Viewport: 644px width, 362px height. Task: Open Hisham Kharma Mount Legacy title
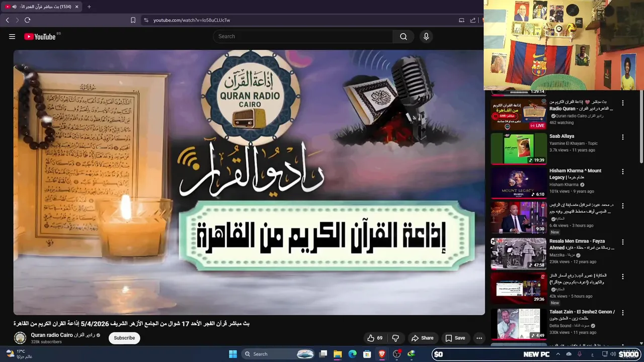(576, 174)
